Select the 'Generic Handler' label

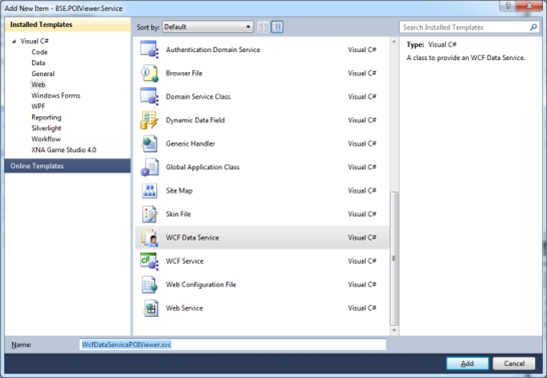point(190,144)
